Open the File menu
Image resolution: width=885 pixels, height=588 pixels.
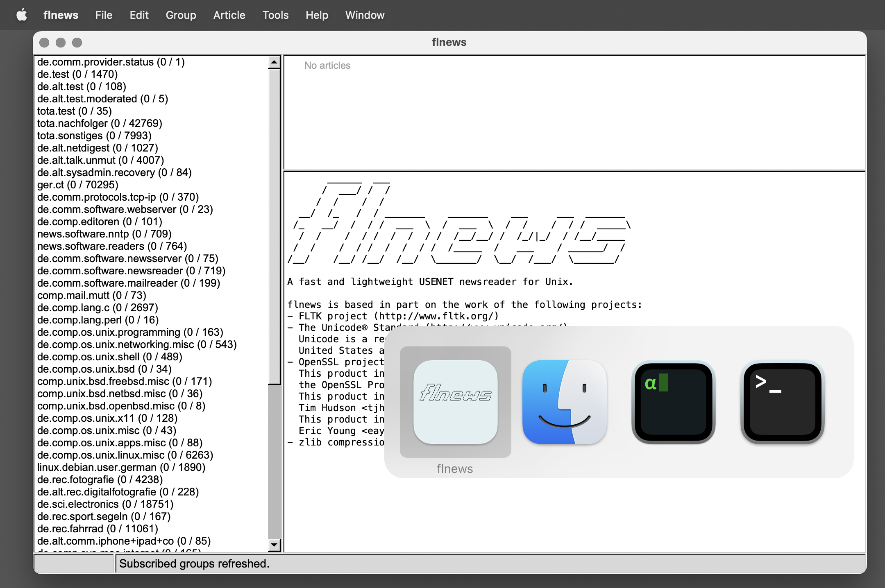click(104, 15)
